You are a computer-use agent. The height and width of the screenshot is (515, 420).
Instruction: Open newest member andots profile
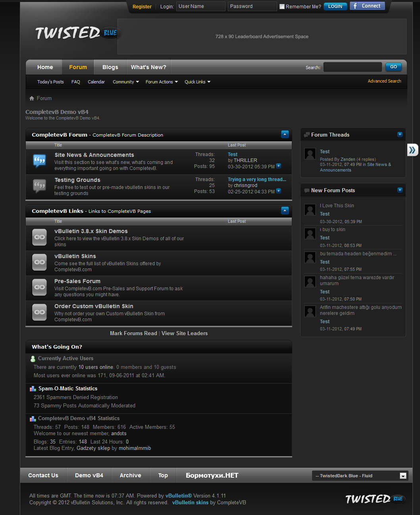tap(119, 434)
